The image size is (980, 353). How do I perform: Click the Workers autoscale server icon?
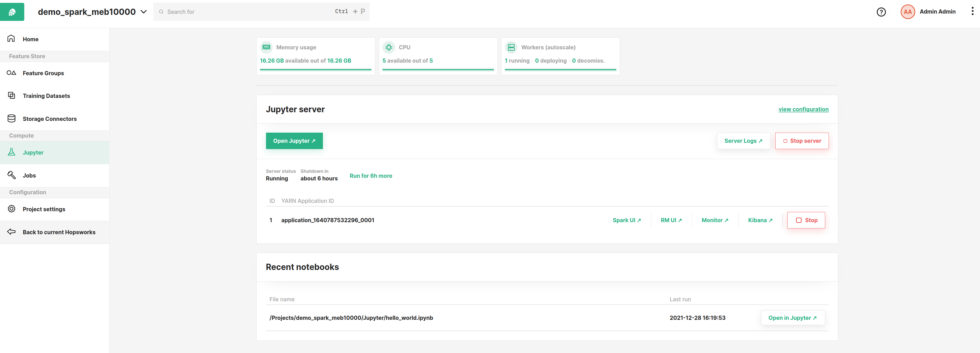(x=511, y=47)
